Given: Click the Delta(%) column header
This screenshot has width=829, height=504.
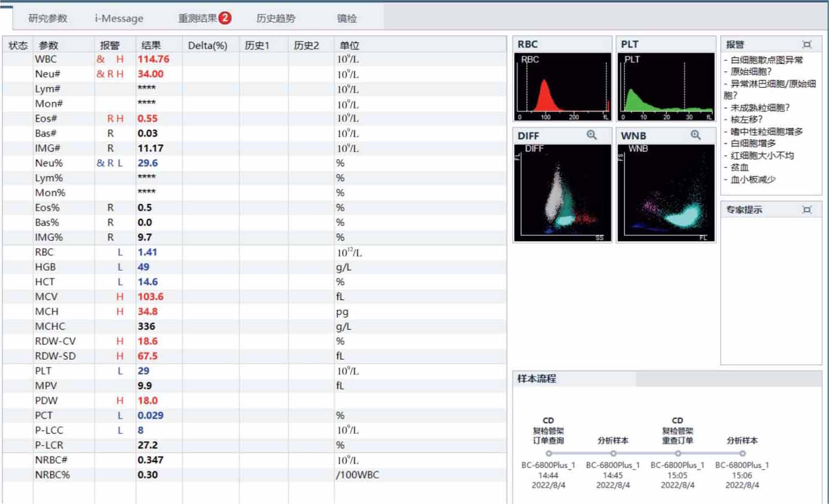Looking at the screenshot, I should (207, 45).
